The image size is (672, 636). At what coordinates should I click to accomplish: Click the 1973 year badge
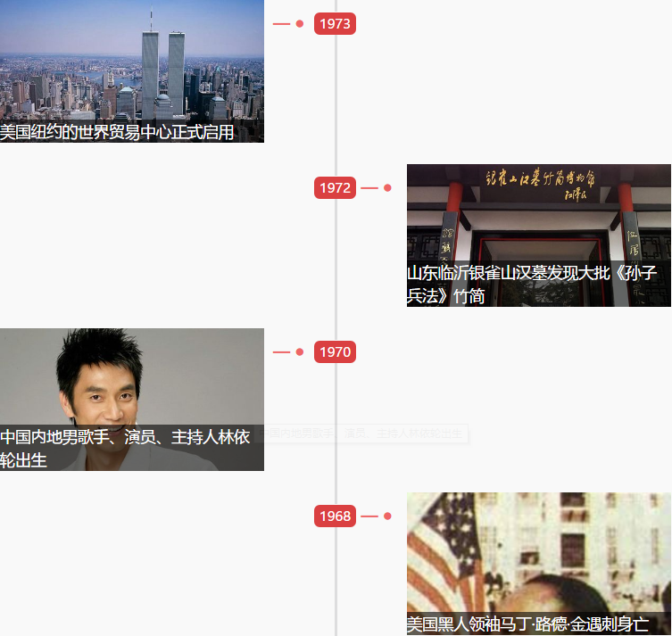click(x=335, y=23)
